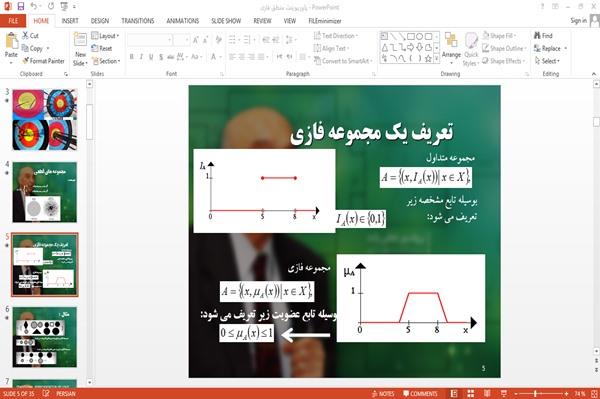Select slide 6 thumbnail
Viewport: 600px width, 399px height.
click(45, 337)
